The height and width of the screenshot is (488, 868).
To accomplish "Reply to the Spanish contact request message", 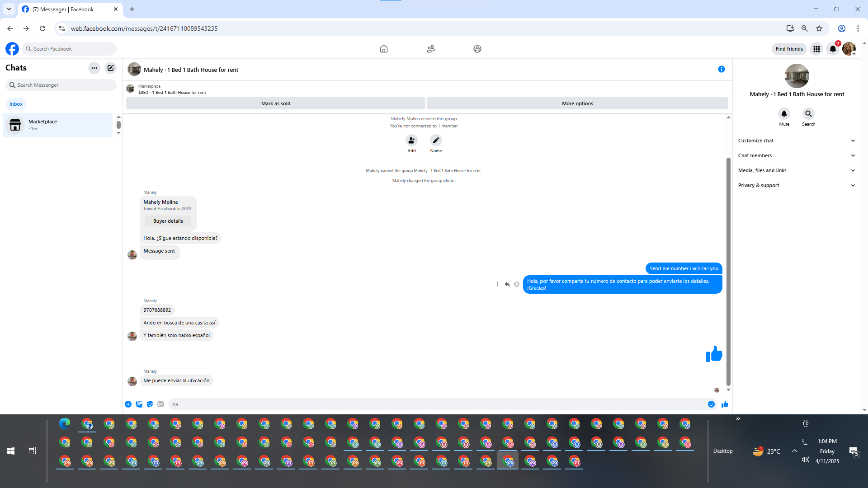I will coord(507,284).
